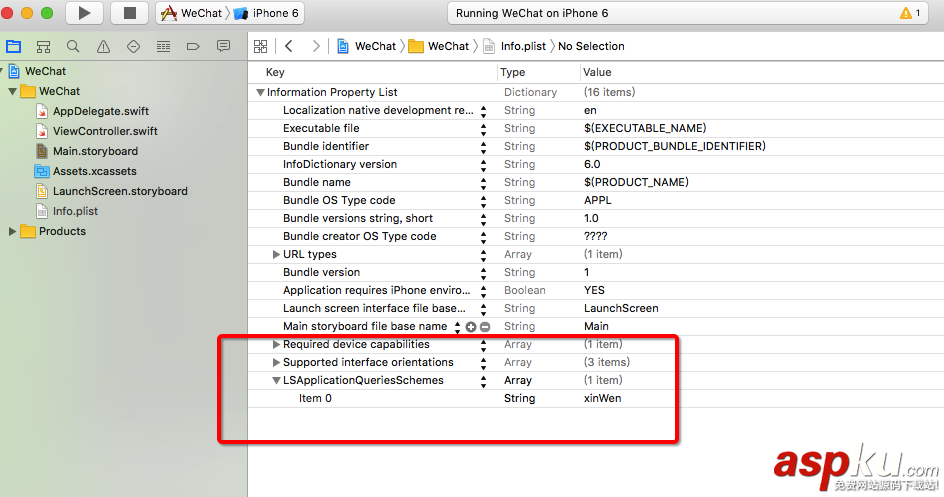This screenshot has width=944, height=497.
Task: Select value $(PRODUCT_NAME)
Action: (x=636, y=182)
